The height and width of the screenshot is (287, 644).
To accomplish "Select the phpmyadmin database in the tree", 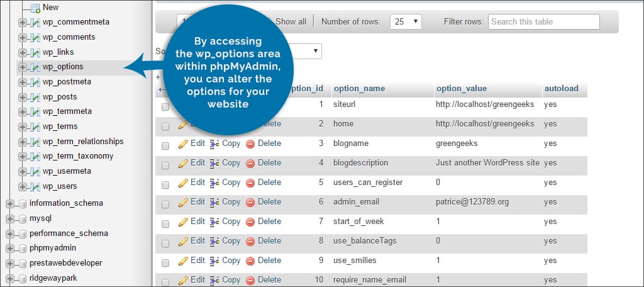I will tap(52, 248).
